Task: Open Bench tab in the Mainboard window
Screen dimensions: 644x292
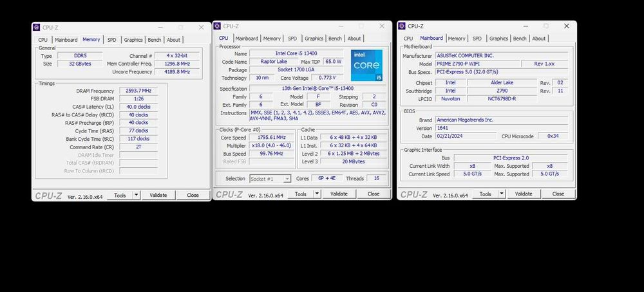Action: 520,39
